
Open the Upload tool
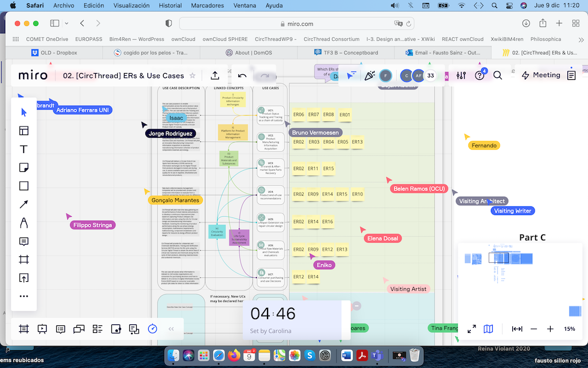24,278
